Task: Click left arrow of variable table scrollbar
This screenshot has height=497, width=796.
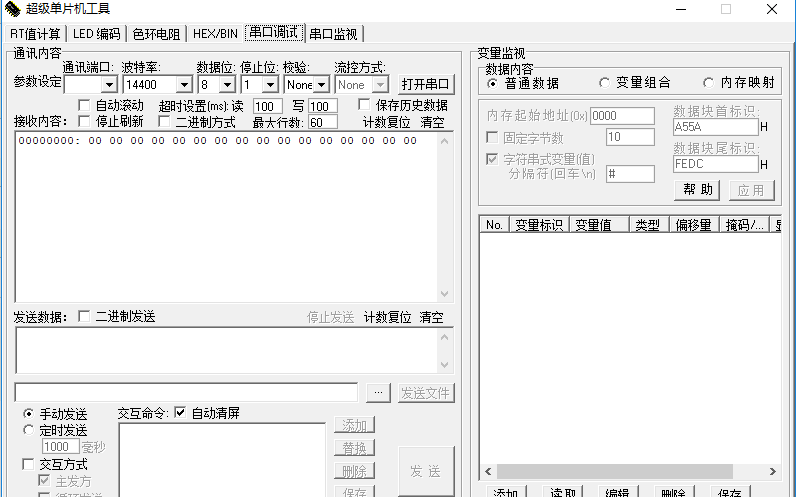Action: [x=488, y=471]
